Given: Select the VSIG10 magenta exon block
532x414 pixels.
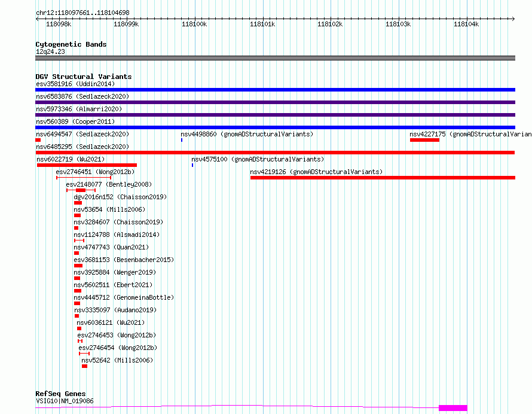Looking at the screenshot, I should pos(453,408).
